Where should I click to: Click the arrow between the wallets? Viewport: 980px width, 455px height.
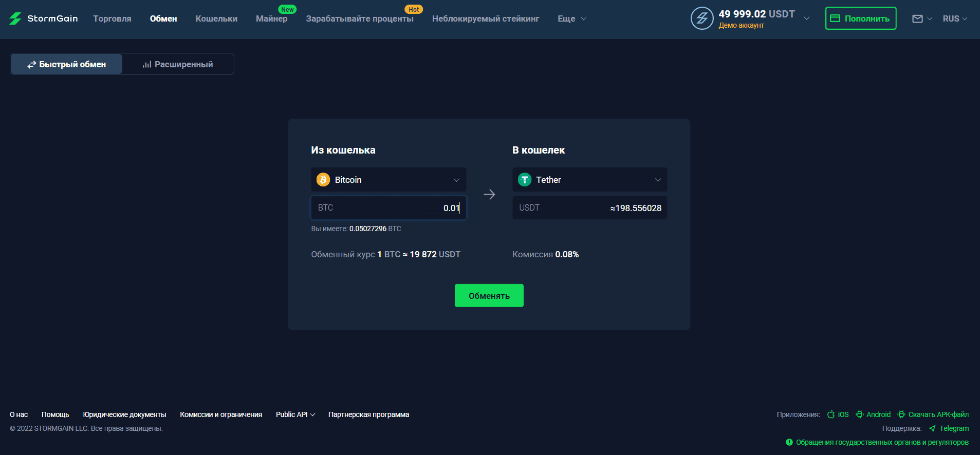489,195
